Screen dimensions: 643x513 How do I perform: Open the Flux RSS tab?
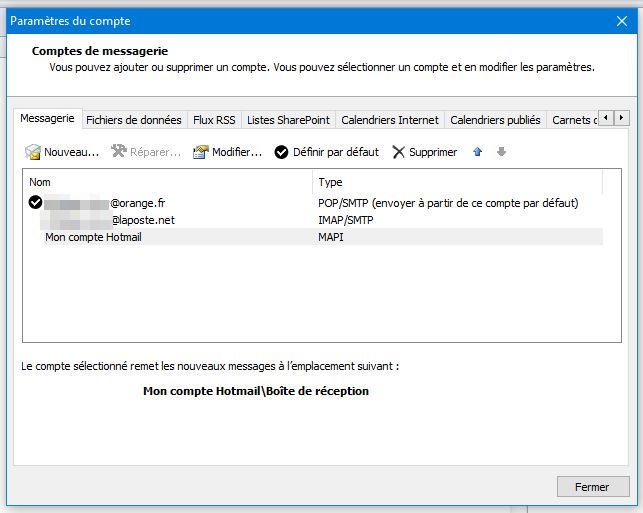tap(214, 120)
